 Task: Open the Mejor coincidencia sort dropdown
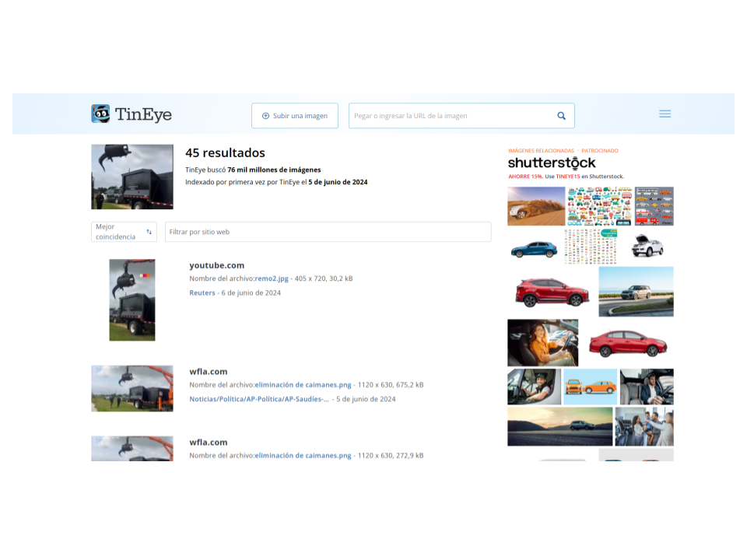124,232
